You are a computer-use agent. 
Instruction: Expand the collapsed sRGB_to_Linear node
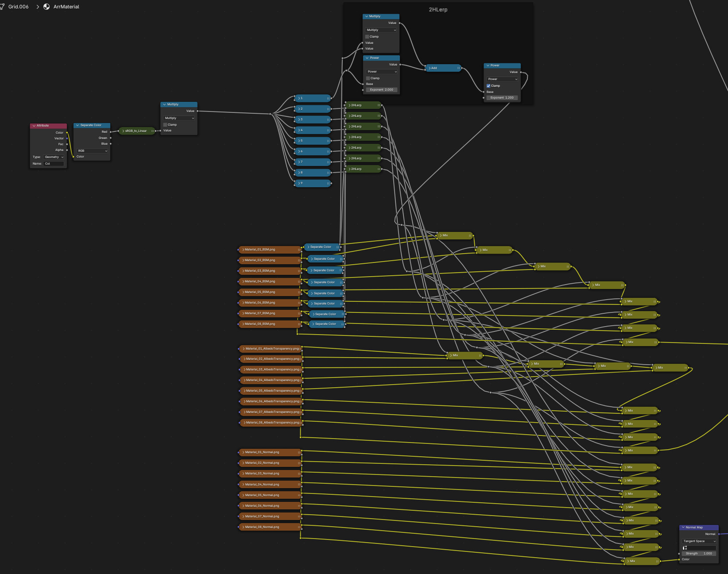click(x=123, y=131)
